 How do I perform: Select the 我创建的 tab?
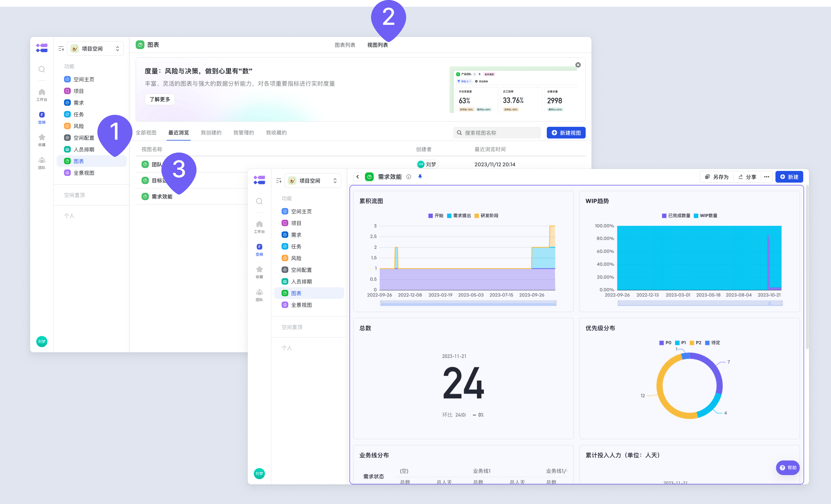pos(211,133)
